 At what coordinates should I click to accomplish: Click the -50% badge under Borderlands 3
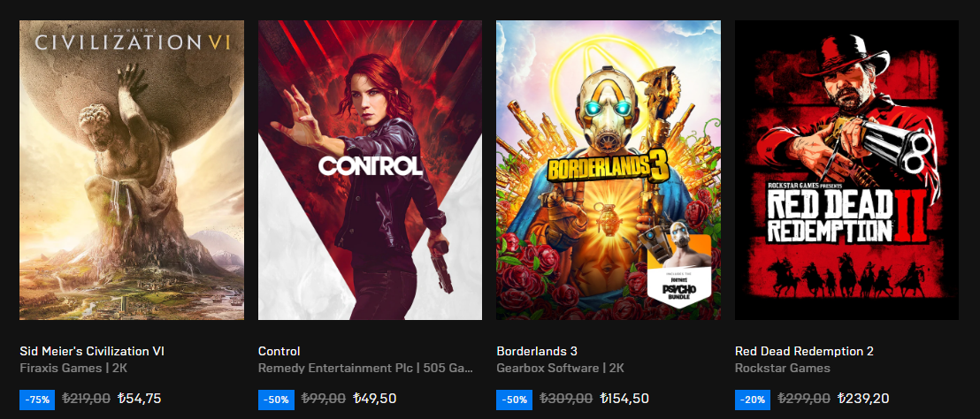[515, 400]
